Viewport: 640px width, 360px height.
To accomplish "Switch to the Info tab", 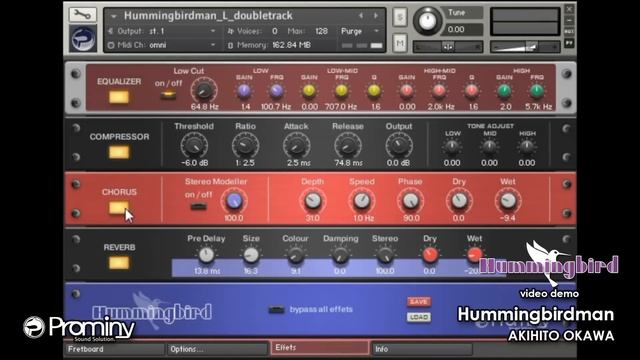I will point(422,349).
